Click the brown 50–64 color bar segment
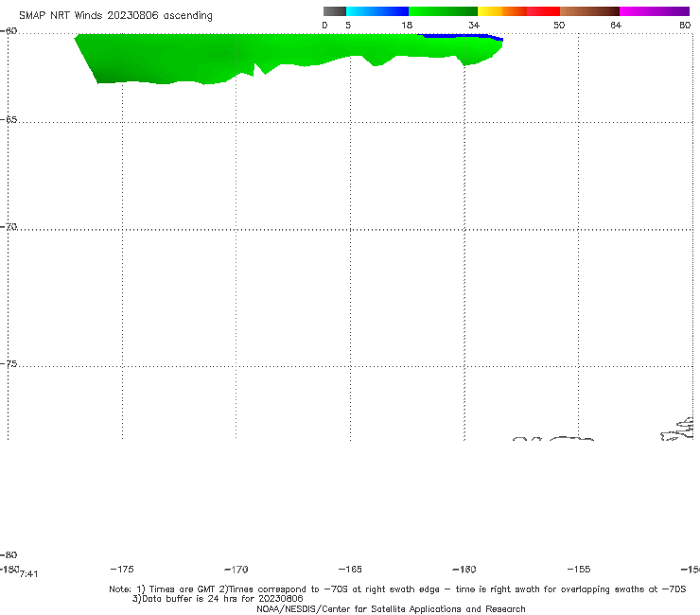 (589, 11)
